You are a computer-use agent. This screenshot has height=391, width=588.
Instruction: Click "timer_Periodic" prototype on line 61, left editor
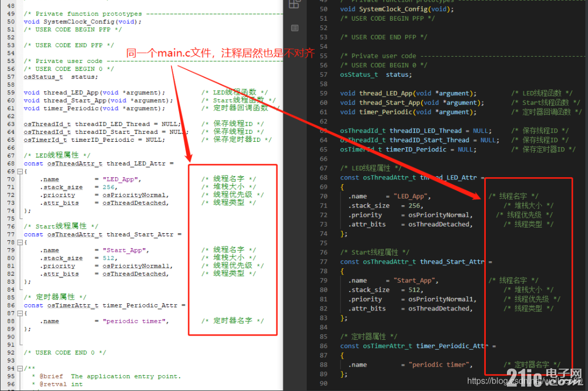point(71,108)
